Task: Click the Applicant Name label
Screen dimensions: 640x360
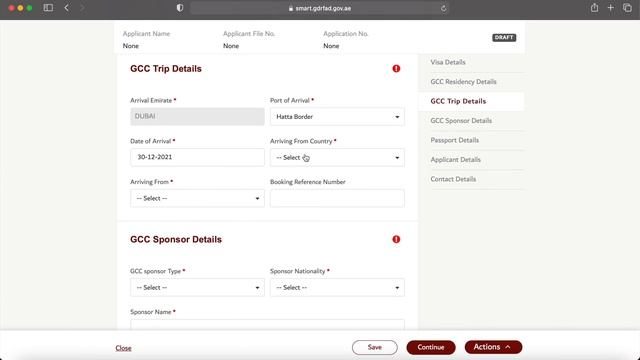Action: (146, 34)
